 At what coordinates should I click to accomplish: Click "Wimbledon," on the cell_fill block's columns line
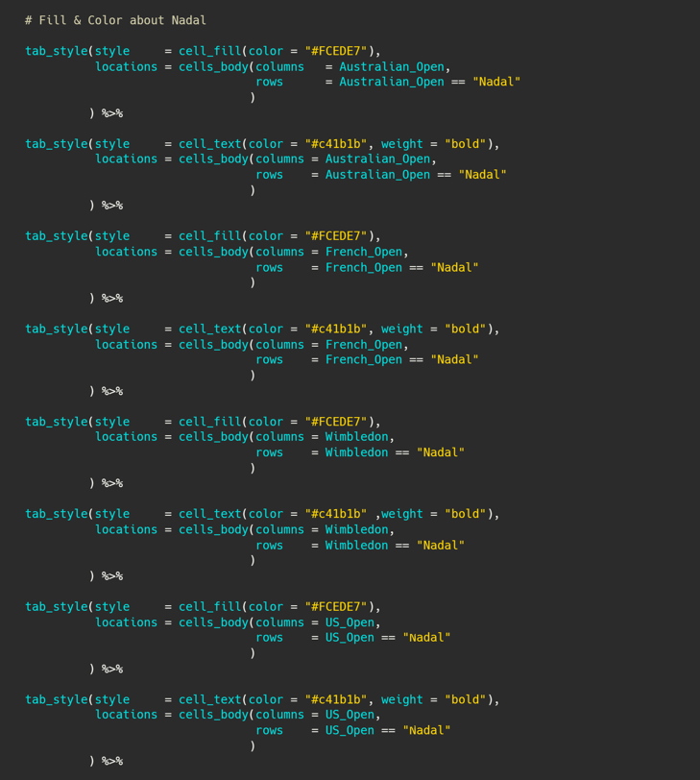pos(360,437)
